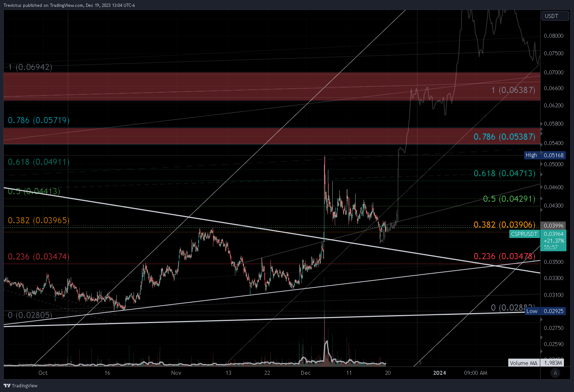Image resolution: width=574 pixels, height=392 pixels.
Task: Click the 22 date label on time axis
Action: [267, 373]
